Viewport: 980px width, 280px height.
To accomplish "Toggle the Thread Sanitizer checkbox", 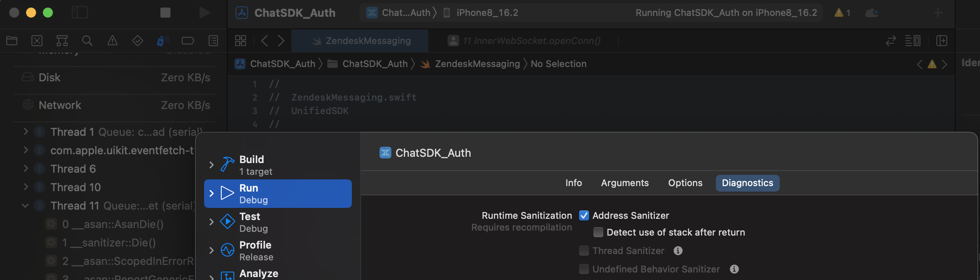I will 584,251.
